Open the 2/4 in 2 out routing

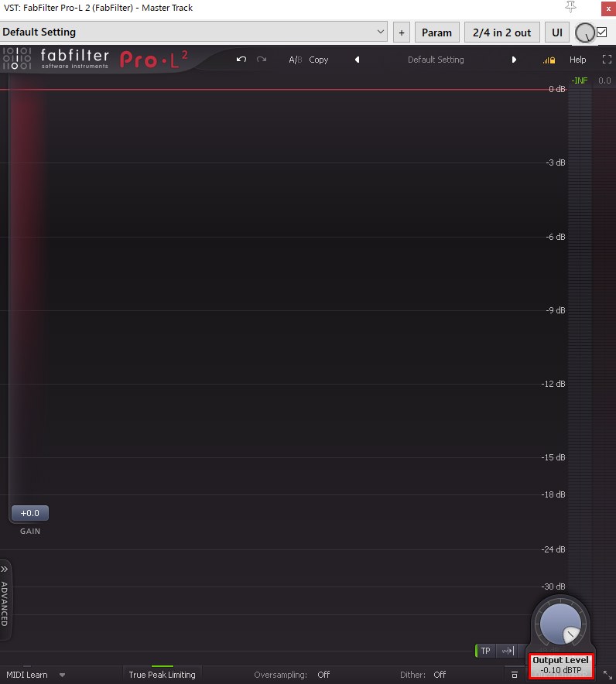click(501, 32)
